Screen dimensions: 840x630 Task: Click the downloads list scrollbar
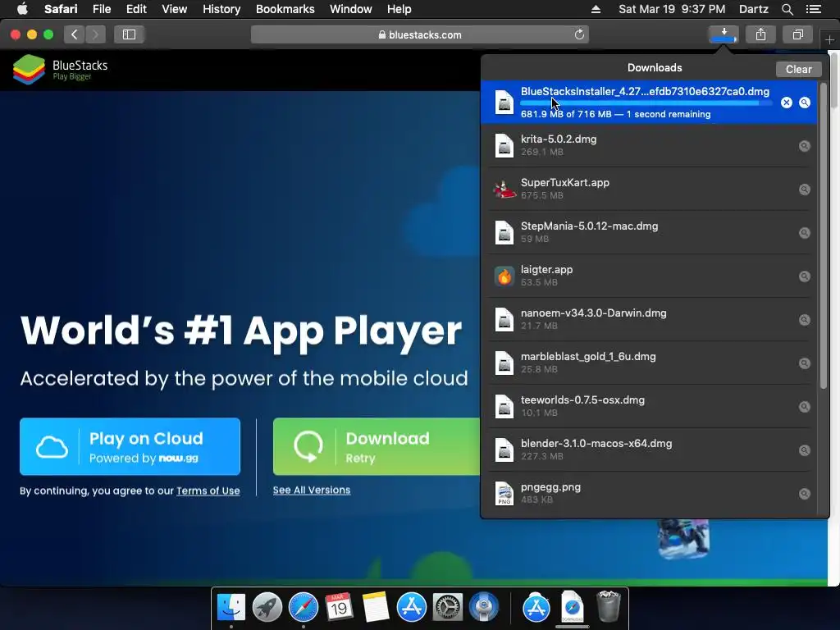824,235
